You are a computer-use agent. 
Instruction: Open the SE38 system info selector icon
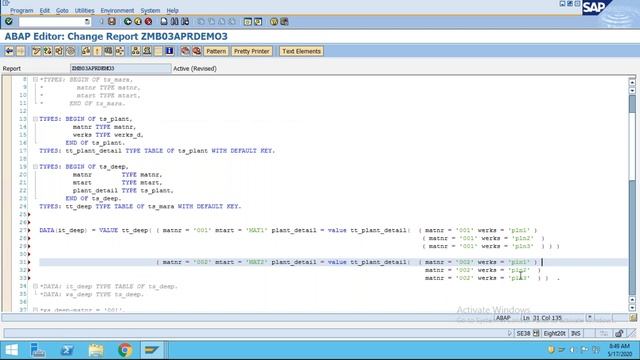536,333
